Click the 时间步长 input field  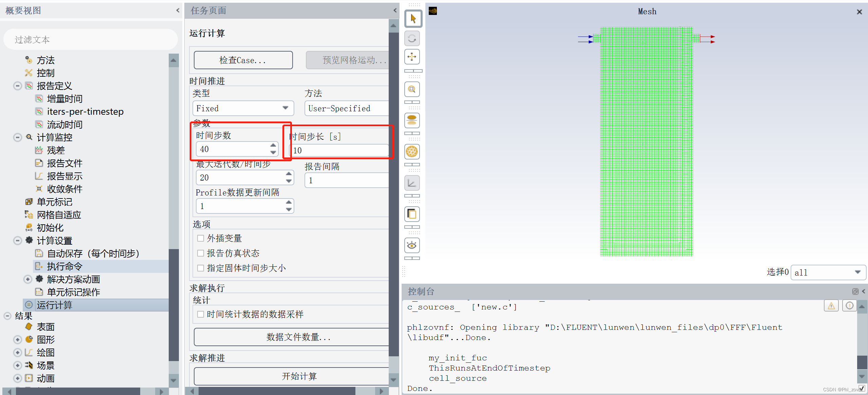coord(339,150)
